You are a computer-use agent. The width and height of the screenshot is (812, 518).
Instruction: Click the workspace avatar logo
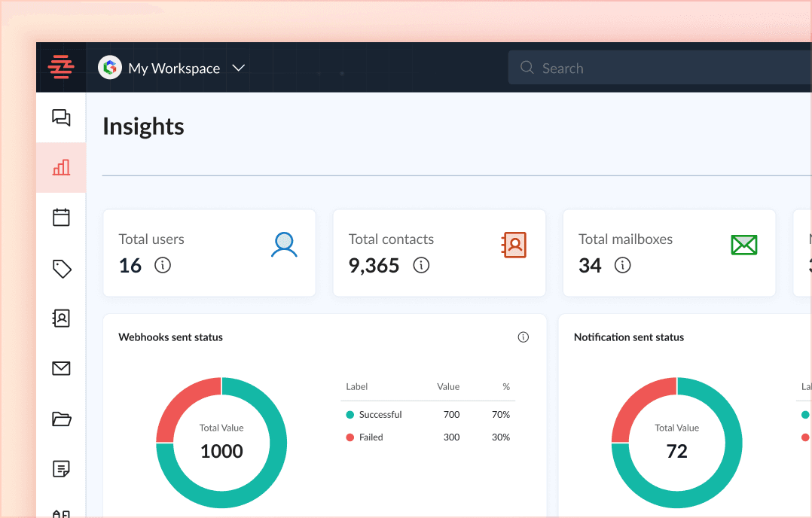110,67
